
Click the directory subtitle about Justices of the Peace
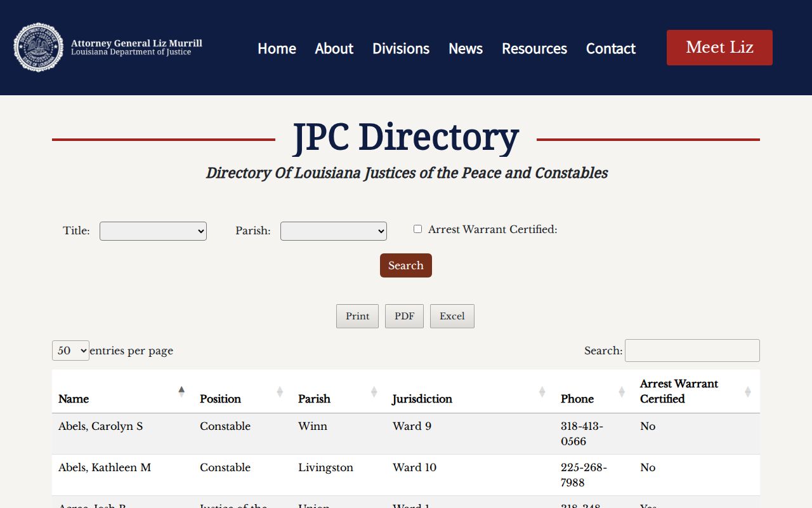click(x=407, y=173)
